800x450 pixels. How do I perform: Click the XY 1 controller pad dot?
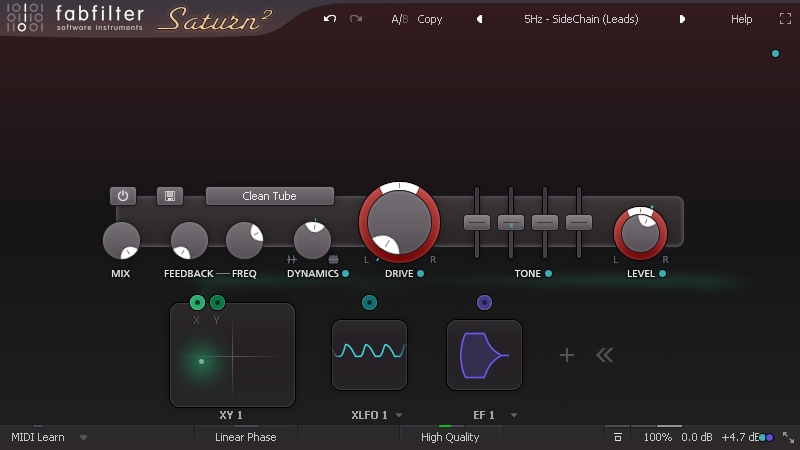pos(202,361)
